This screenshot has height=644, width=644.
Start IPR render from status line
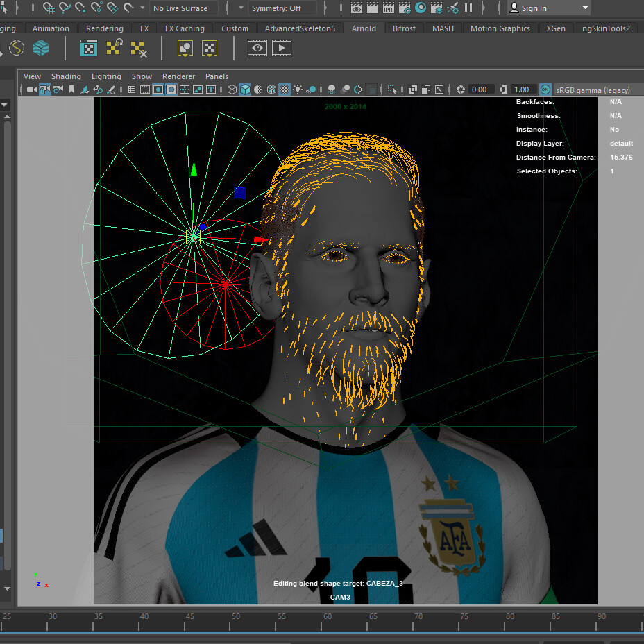pyautogui.click(x=388, y=8)
